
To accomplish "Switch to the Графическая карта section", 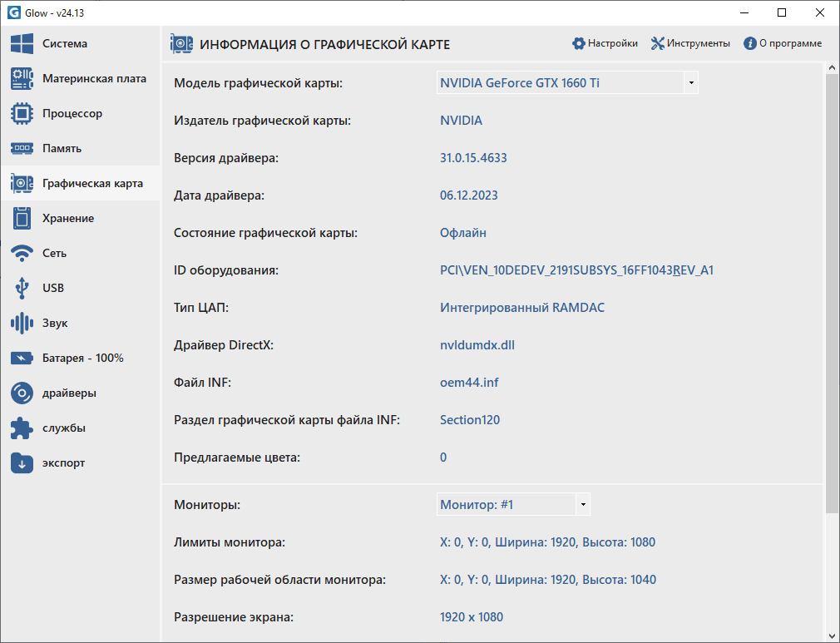I will click(92, 184).
